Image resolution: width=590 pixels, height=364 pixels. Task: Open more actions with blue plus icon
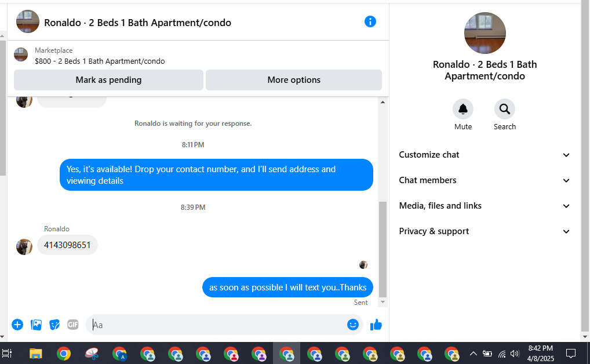[x=17, y=325]
